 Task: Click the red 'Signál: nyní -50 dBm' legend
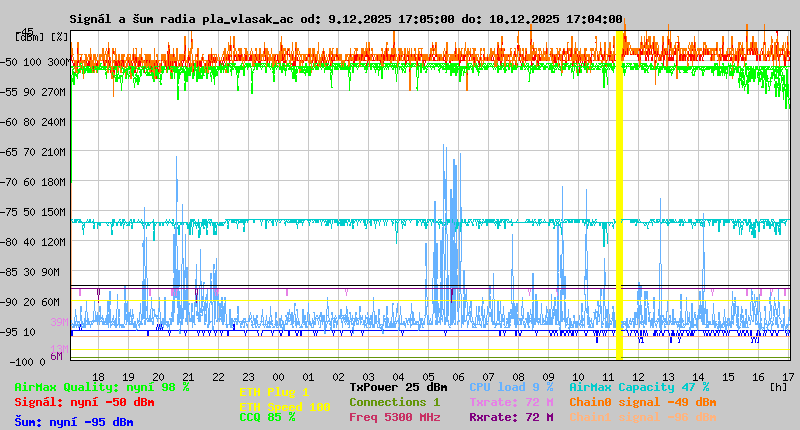click(x=84, y=402)
